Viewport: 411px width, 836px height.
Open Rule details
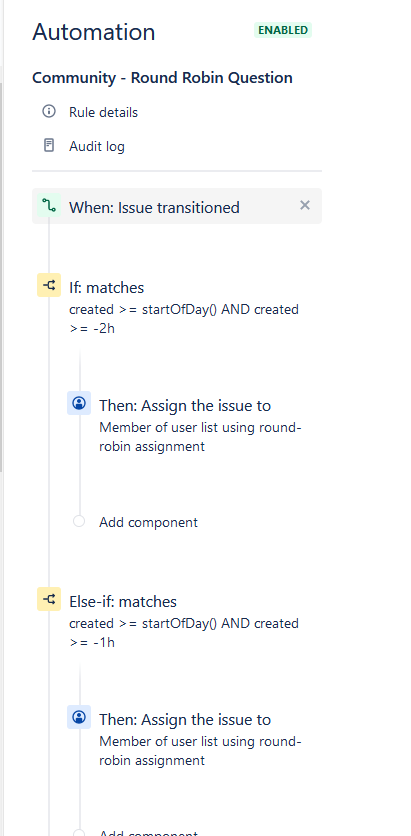[x=103, y=112]
